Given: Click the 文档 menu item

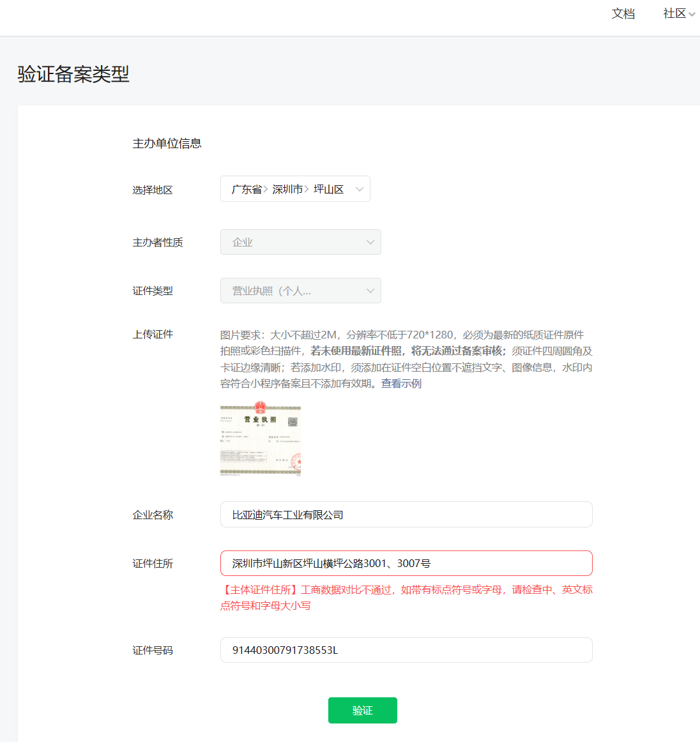Looking at the screenshot, I should click(x=623, y=13).
